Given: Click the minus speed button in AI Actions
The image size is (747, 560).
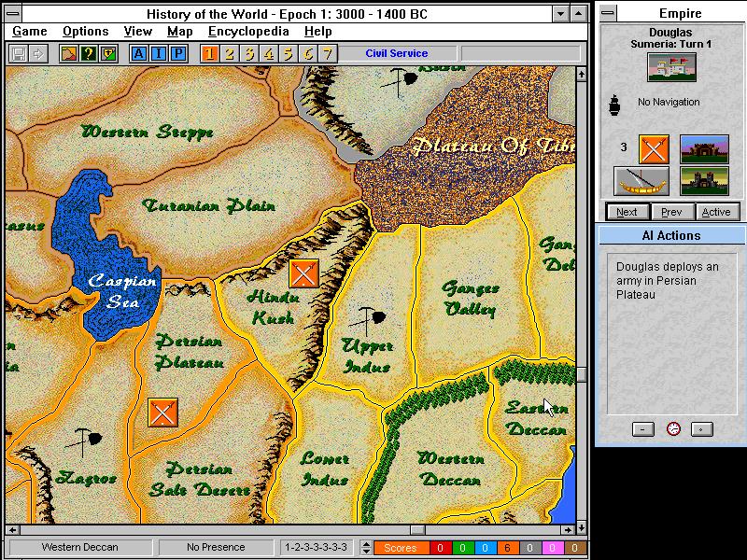Looking at the screenshot, I should [642, 429].
